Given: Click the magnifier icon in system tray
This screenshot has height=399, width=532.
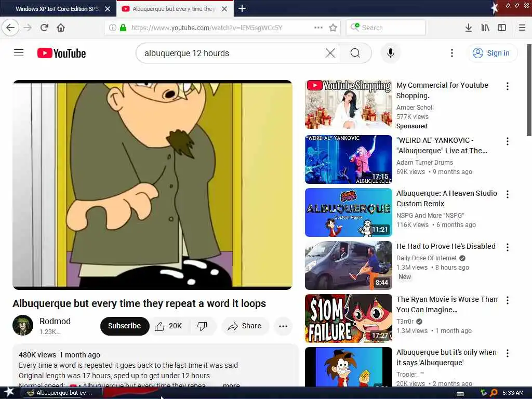Looking at the screenshot, I should [494, 393].
